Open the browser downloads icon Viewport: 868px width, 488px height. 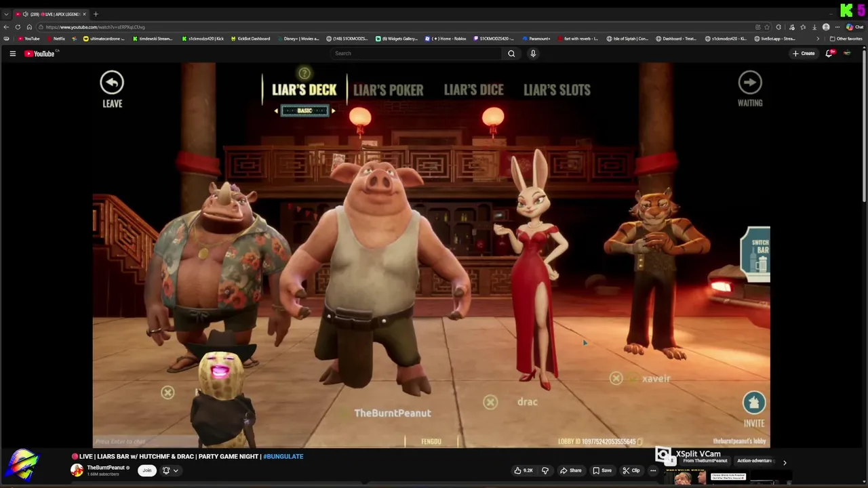(814, 27)
